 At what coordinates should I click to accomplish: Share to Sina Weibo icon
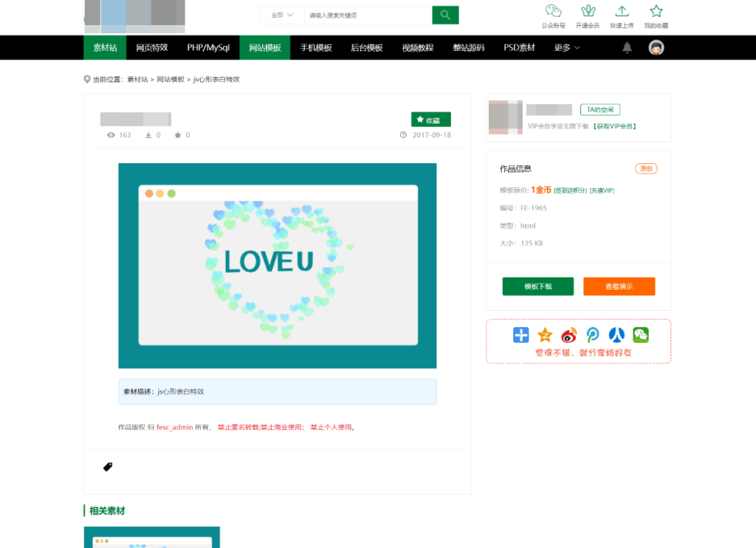click(x=568, y=335)
